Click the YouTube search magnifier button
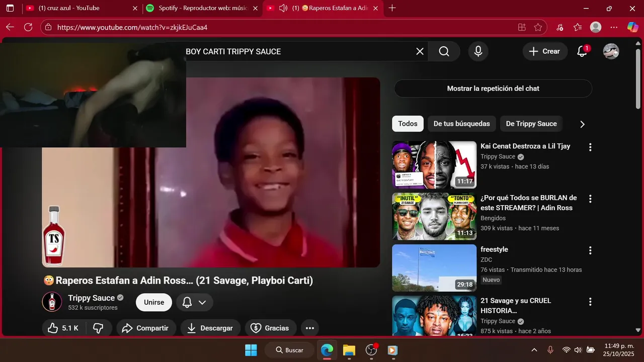The image size is (644, 362). [x=444, y=51]
